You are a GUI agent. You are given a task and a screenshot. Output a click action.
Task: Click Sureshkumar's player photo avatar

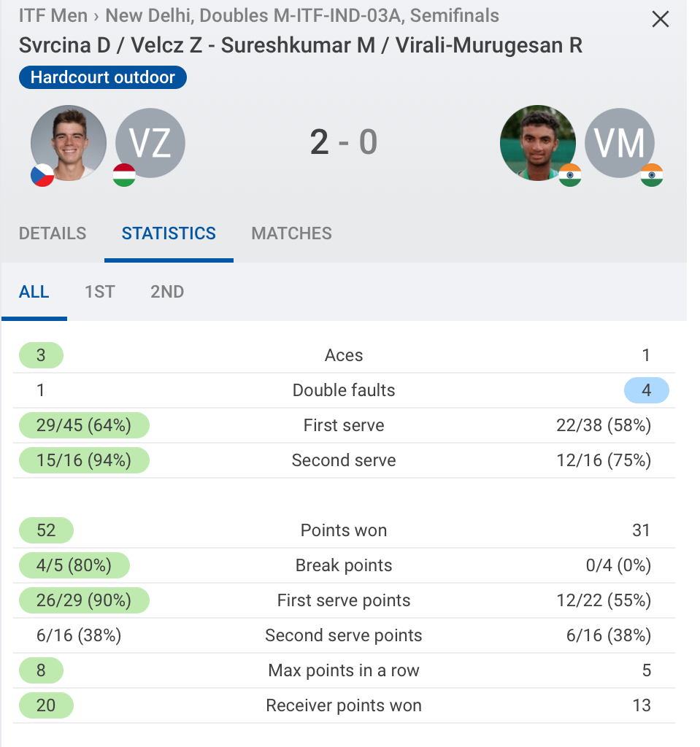pos(538,142)
